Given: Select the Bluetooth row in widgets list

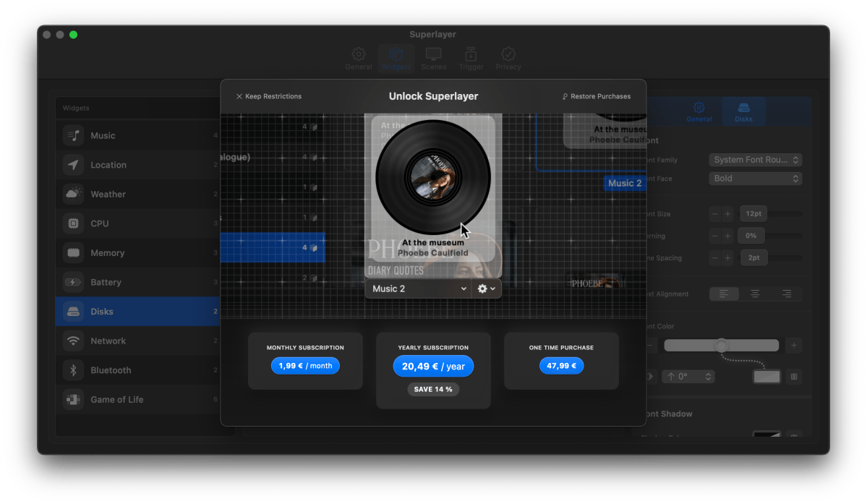Looking at the screenshot, I should point(137,370).
